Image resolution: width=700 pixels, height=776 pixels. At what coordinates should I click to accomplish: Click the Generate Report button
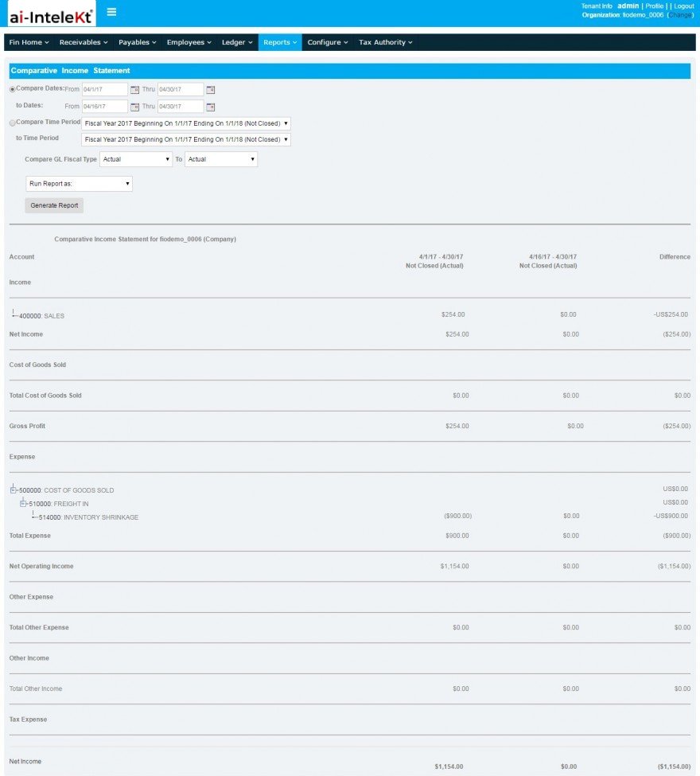pos(54,205)
